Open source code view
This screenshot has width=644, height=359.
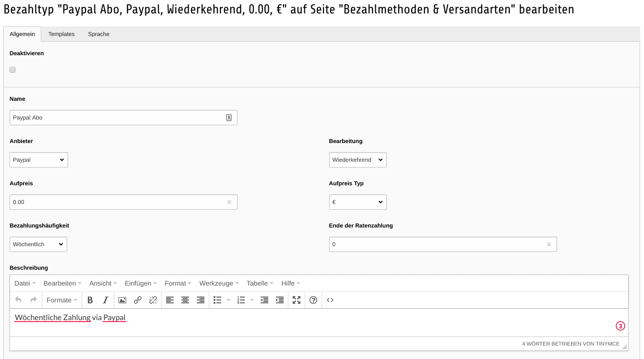point(330,300)
